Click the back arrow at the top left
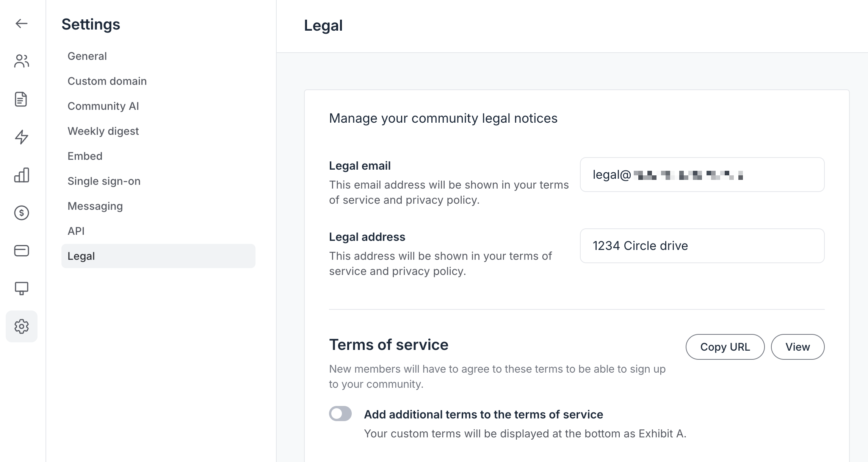The width and height of the screenshot is (868, 462). [22, 23]
